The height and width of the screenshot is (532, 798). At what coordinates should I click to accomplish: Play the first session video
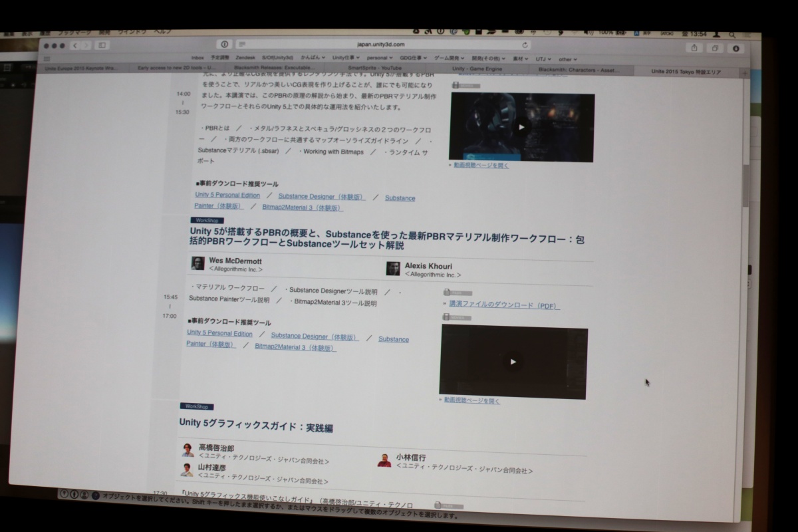pyautogui.click(x=522, y=127)
